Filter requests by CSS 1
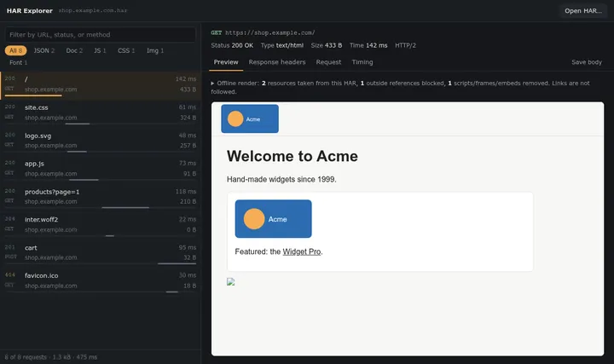Viewport: 614px width, 364px height. (126, 50)
